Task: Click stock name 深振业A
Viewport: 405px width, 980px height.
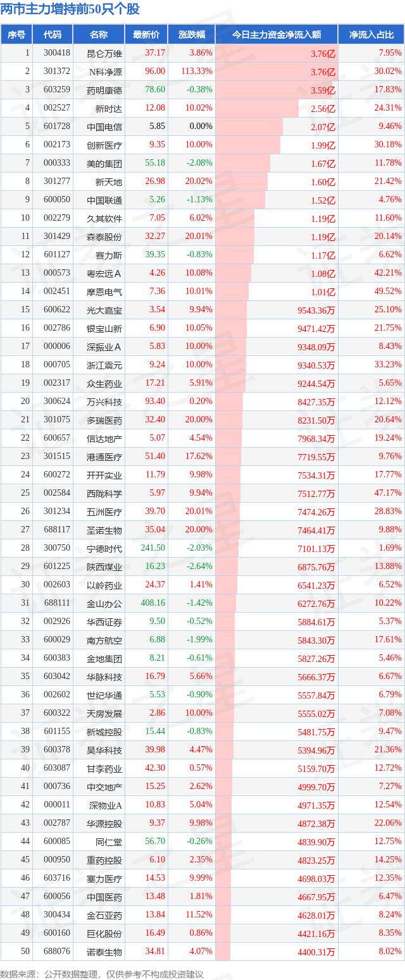Action: [104, 346]
